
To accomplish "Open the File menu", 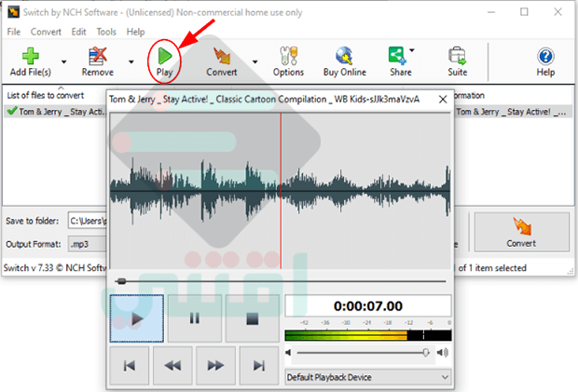I will click(x=14, y=32).
